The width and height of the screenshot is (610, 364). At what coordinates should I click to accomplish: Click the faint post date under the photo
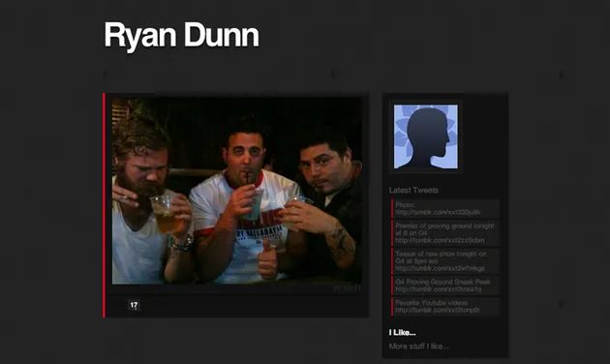(x=347, y=288)
